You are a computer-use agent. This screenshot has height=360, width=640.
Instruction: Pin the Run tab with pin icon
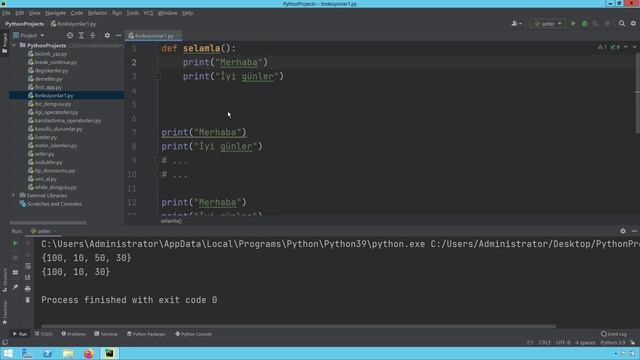click(x=16, y=287)
